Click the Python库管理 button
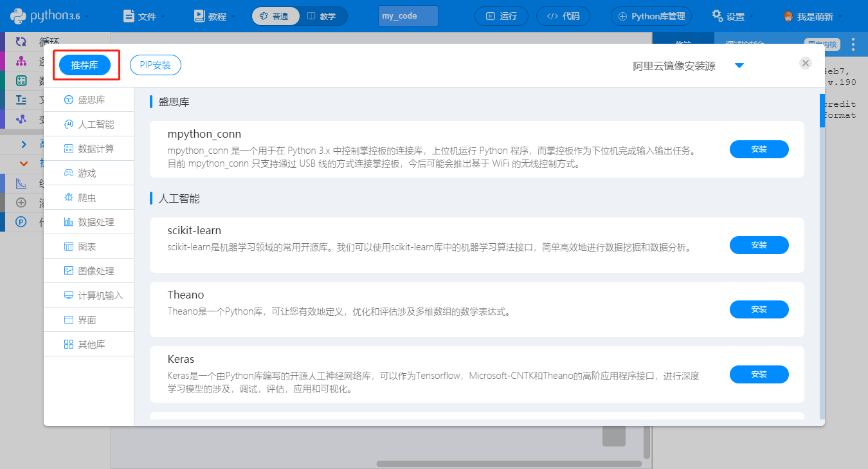 651,16
